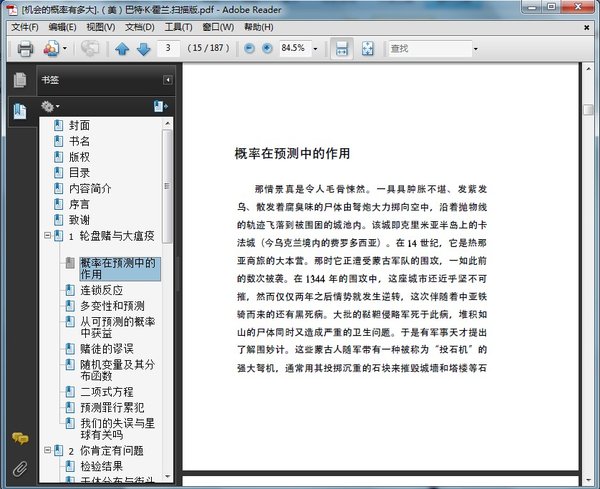Open the collaborate/share review icon

51,49
